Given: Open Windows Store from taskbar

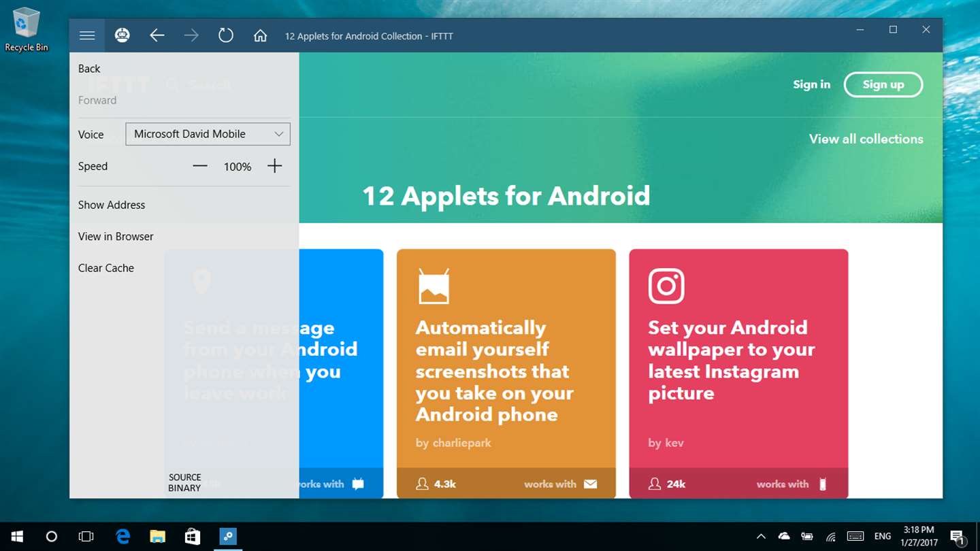Looking at the screenshot, I should 193,537.
